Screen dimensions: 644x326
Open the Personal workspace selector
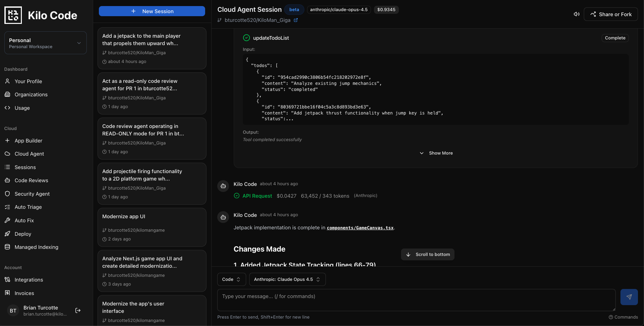(x=45, y=42)
